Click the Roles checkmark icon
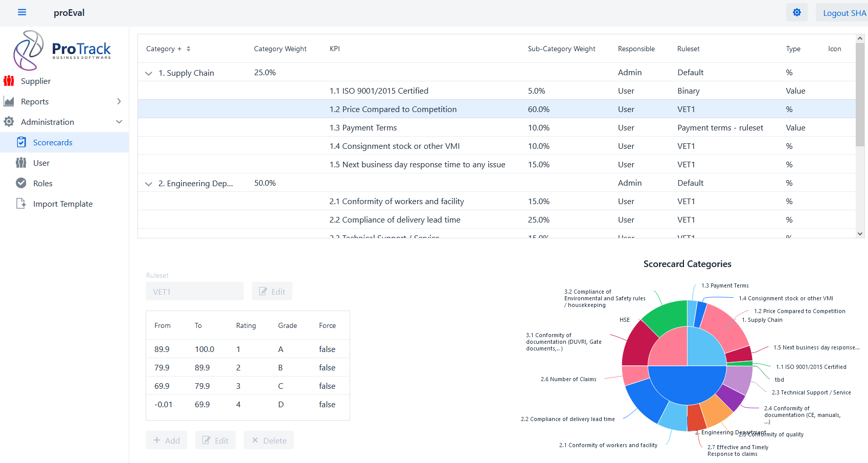 point(21,183)
